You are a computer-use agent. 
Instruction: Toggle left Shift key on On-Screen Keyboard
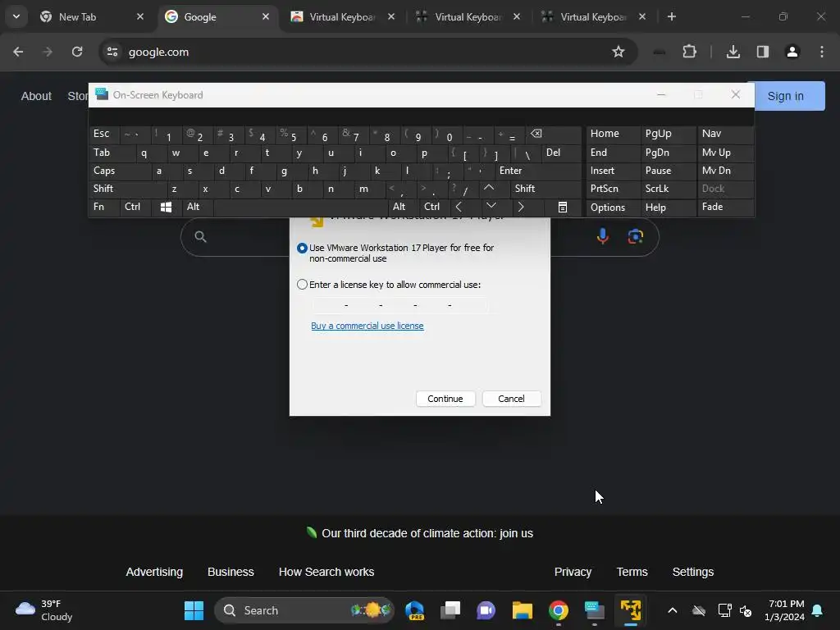(x=127, y=189)
